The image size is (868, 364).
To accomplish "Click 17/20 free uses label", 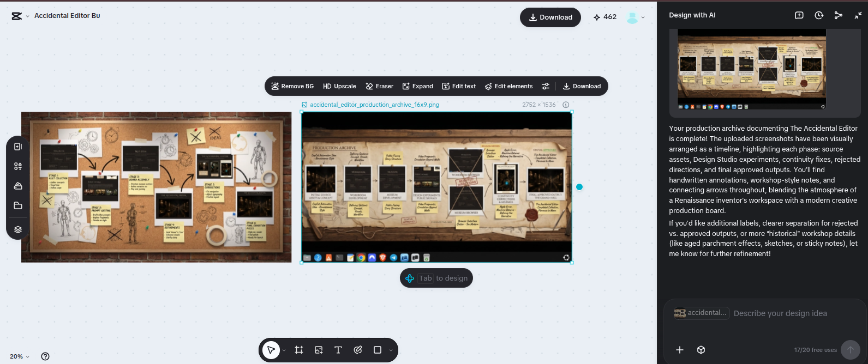I will tap(815, 350).
